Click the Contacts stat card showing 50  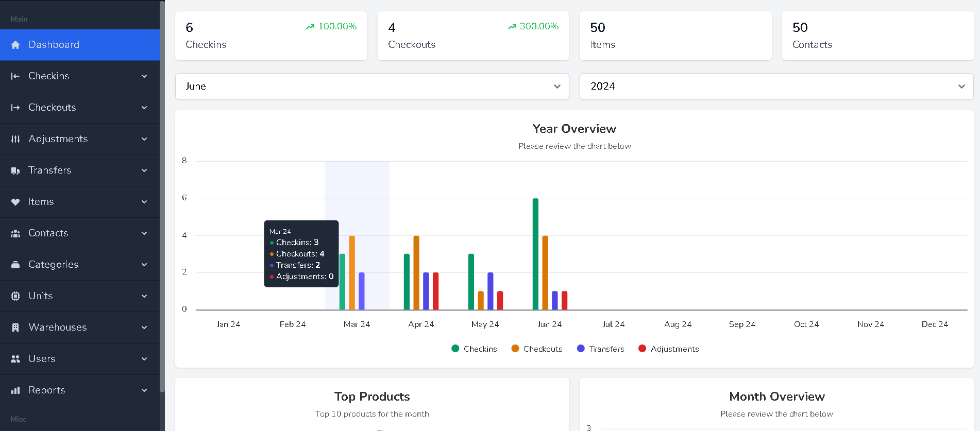pos(877,36)
